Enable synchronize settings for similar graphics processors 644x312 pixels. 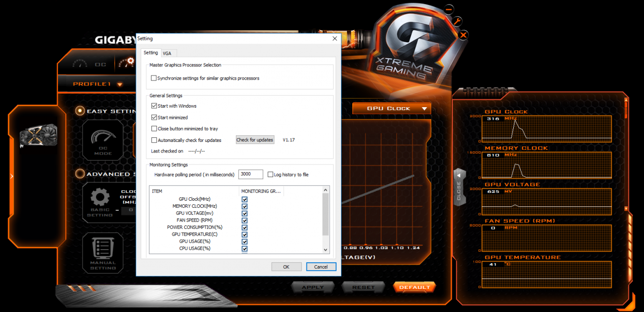[154, 78]
